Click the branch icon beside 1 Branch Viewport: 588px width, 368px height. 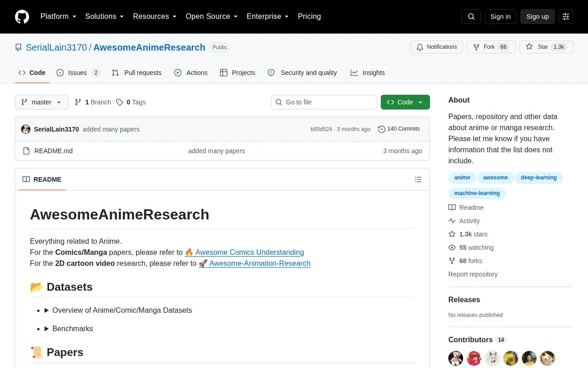point(78,102)
